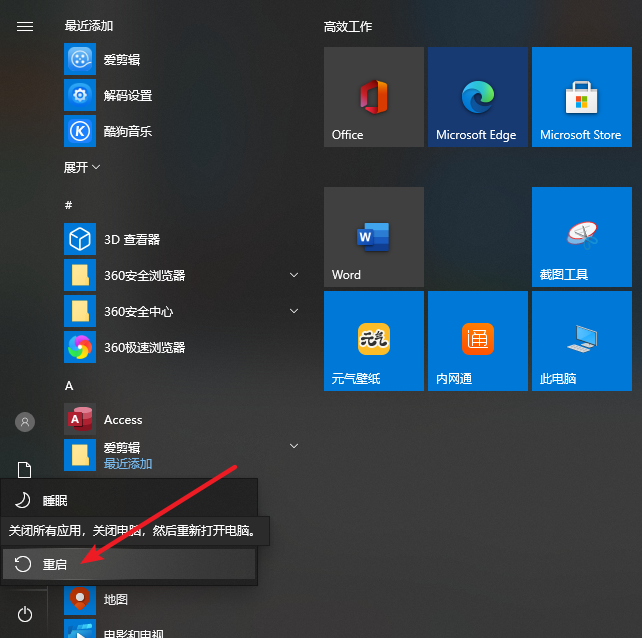Click the power button icon

pyautogui.click(x=25, y=614)
